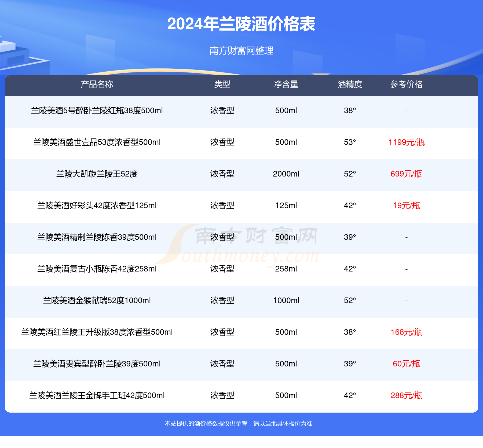Image resolution: width=483 pixels, height=448 pixels.
Task: Click 浓香型 in the 金猴献瑞 row
Action: pos(222,300)
